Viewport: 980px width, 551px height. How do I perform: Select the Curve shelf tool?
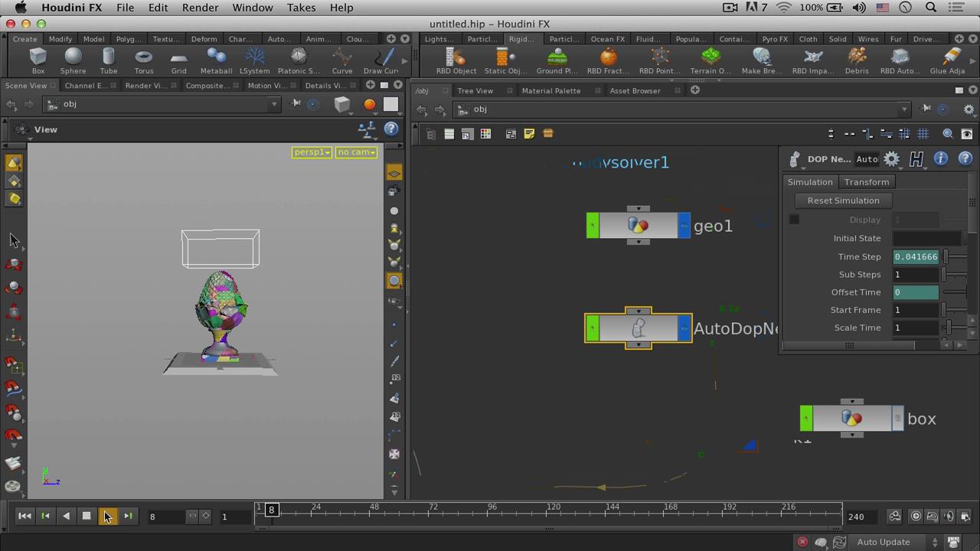point(342,60)
